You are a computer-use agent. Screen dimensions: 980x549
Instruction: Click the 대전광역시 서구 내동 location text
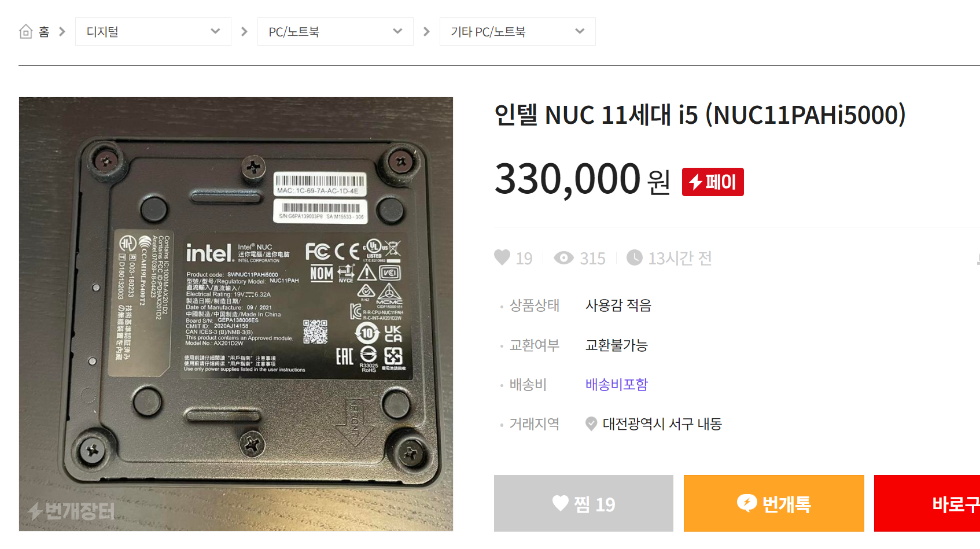point(662,424)
